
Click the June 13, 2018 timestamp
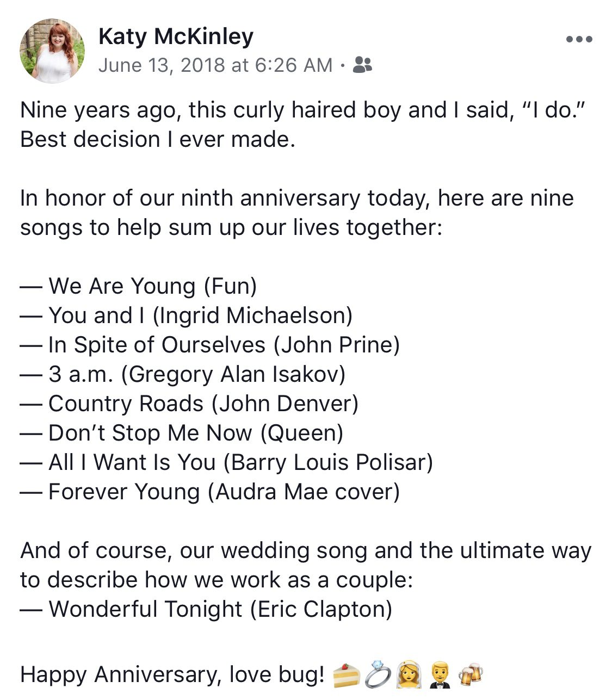coord(215,65)
